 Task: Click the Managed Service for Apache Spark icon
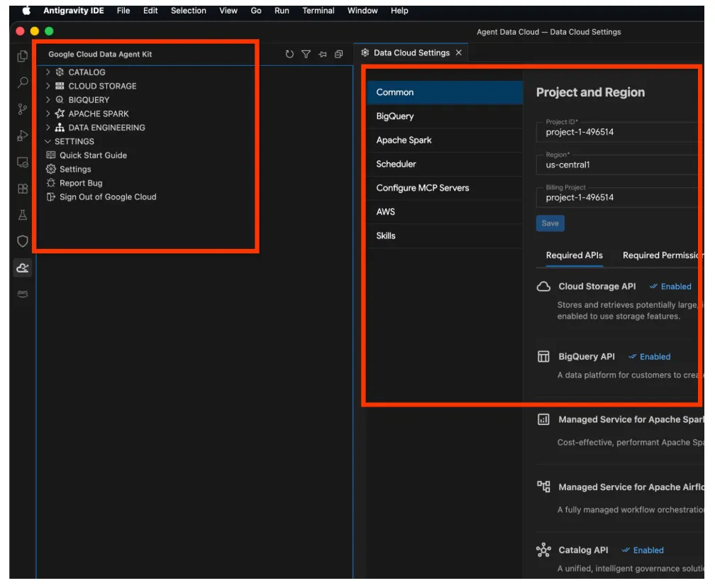pyautogui.click(x=543, y=419)
